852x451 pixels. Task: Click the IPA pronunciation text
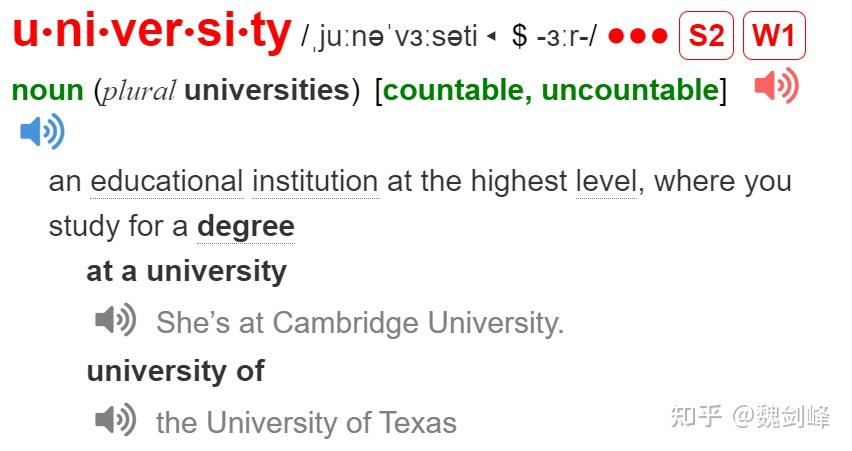(390, 36)
